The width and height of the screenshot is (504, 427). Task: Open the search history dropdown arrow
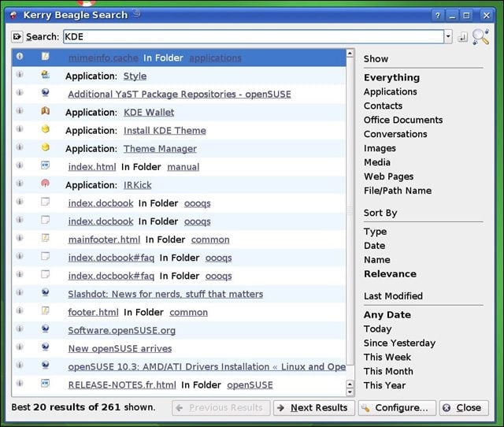click(448, 37)
